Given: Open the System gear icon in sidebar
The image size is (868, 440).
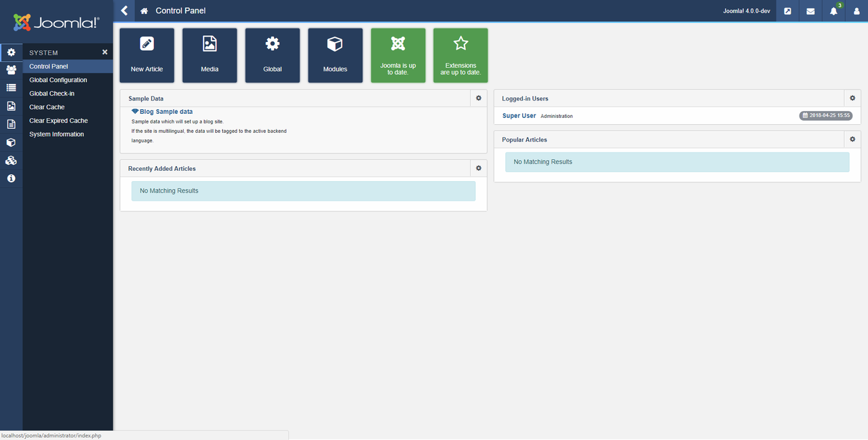Looking at the screenshot, I should (x=11, y=52).
